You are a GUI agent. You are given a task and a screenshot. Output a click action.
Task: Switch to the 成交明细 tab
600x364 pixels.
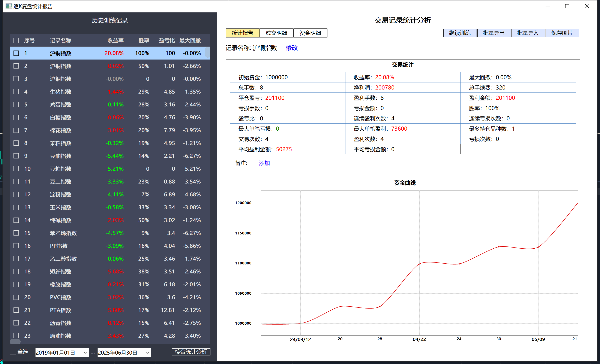[276, 33]
